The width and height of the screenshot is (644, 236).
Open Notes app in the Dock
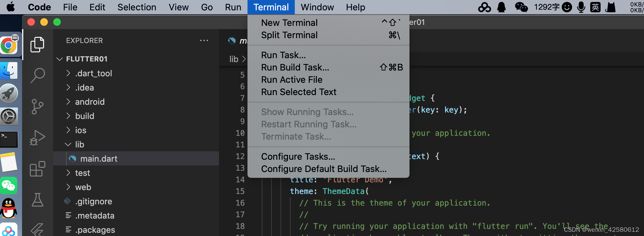[x=9, y=162]
